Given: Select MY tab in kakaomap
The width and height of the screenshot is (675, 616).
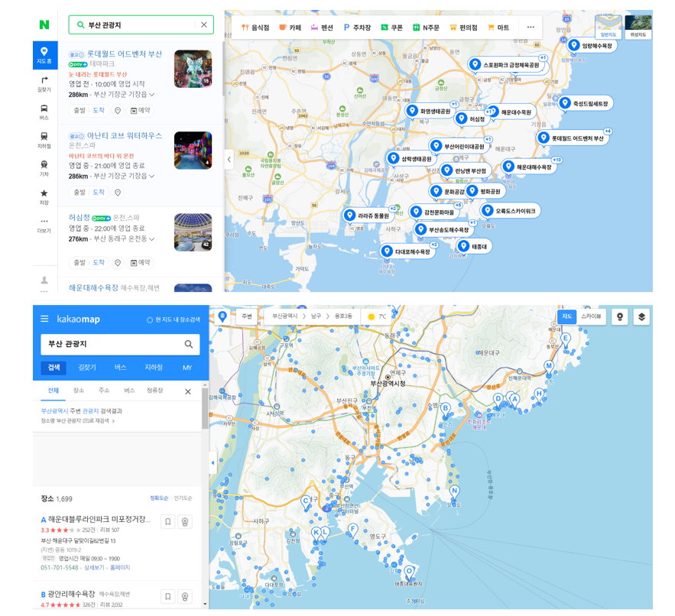Looking at the screenshot, I should click(x=187, y=368).
